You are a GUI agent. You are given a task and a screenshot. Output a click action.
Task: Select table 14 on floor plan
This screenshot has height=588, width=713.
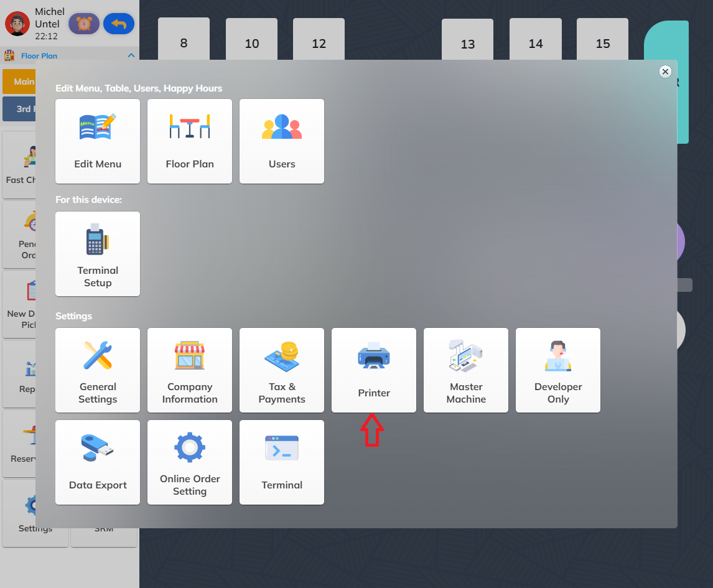point(536,39)
